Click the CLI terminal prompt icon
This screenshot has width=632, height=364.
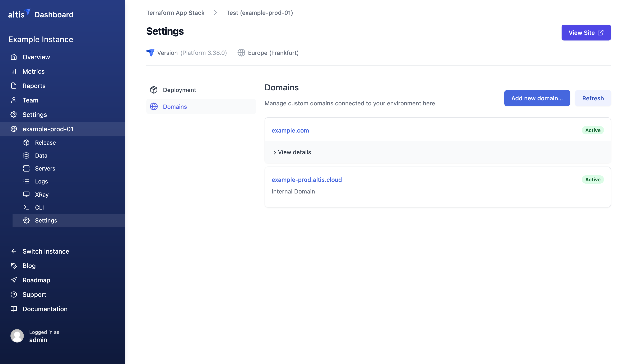point(26,207)
